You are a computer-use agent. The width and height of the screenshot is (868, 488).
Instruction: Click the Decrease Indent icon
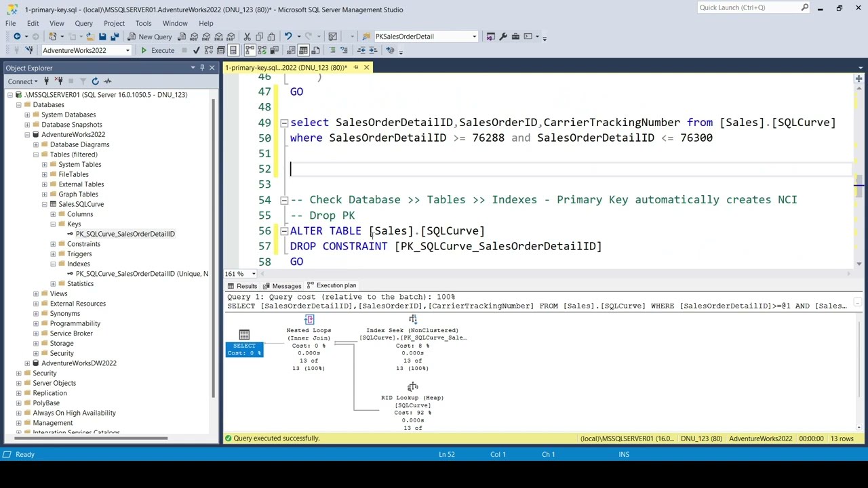point(361,50)
